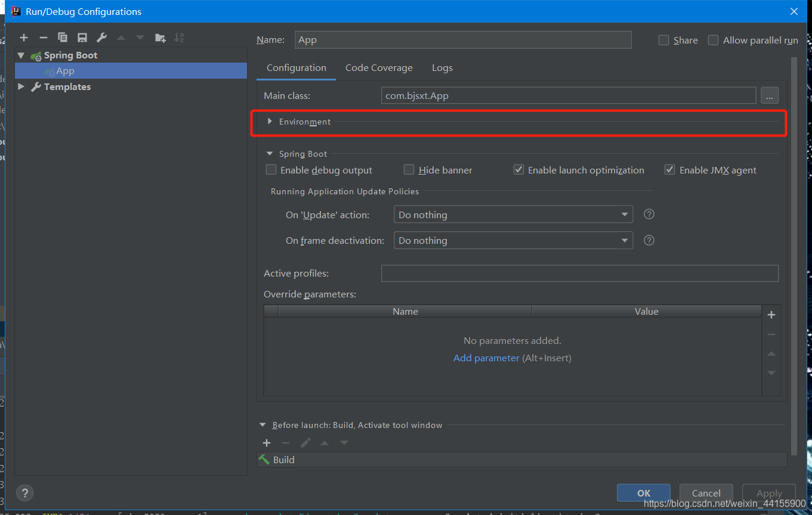
Task: Move before launch task down
Action: [344, 443]
